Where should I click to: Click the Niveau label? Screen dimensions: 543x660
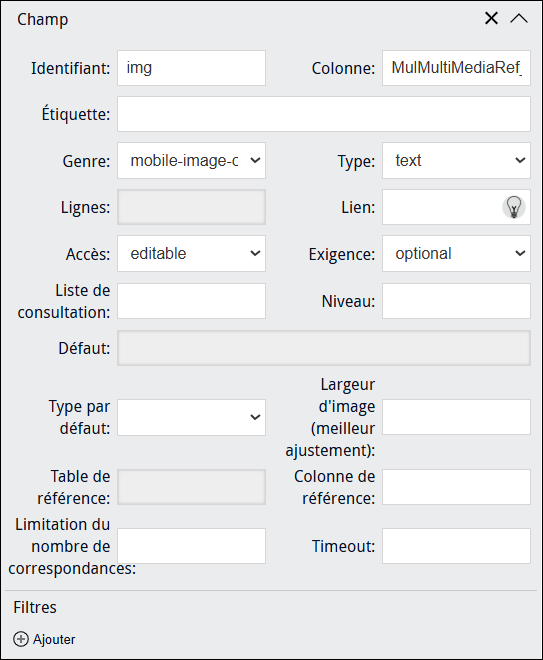coord(348,301)
